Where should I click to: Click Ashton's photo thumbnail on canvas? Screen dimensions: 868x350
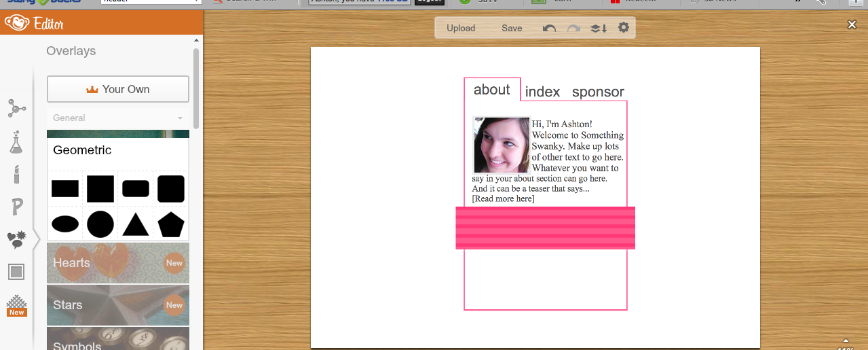coord(502,145)
